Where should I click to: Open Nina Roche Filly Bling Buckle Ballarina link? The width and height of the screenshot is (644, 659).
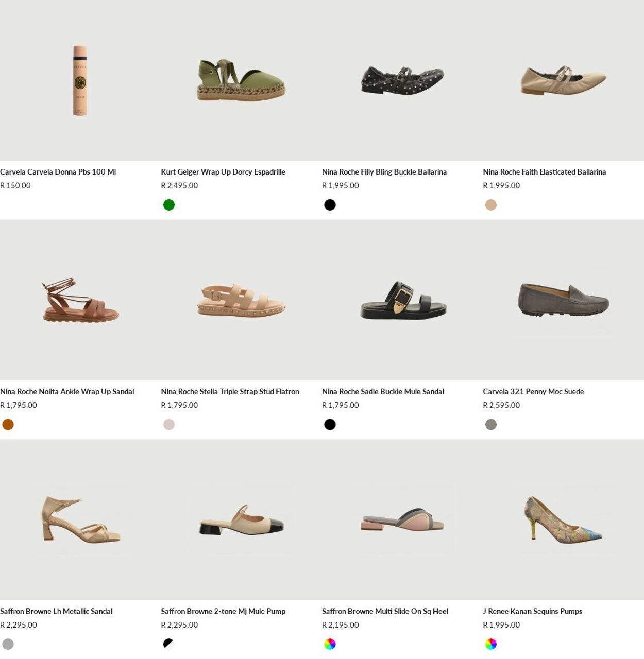(x=384, y=172)
